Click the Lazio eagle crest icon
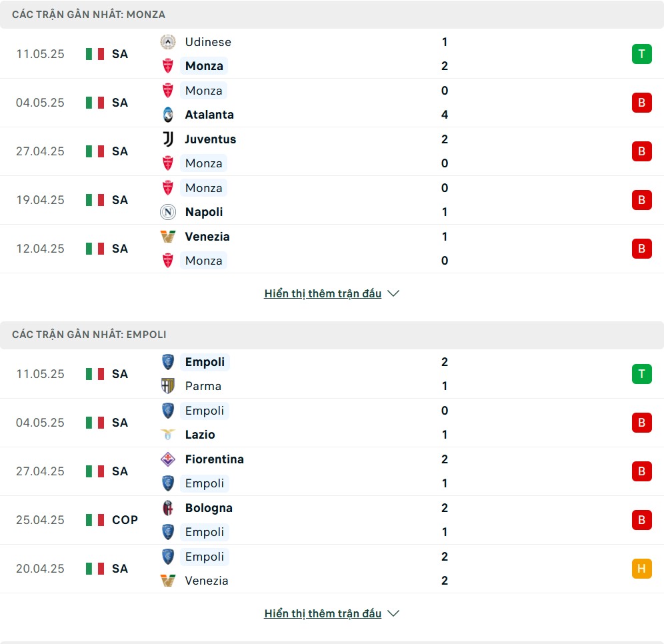The image size is (664, 644). pyautogui.click(x=168, y=435)
